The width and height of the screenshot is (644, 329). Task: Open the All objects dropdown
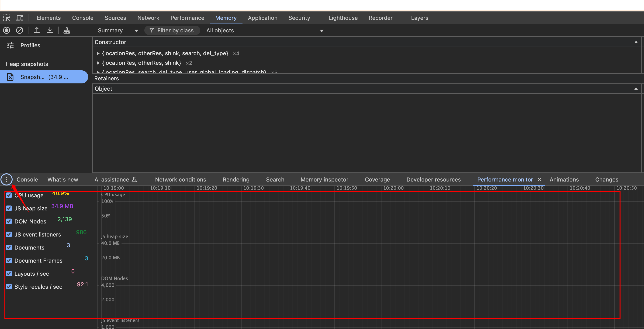tap(265, 31)
